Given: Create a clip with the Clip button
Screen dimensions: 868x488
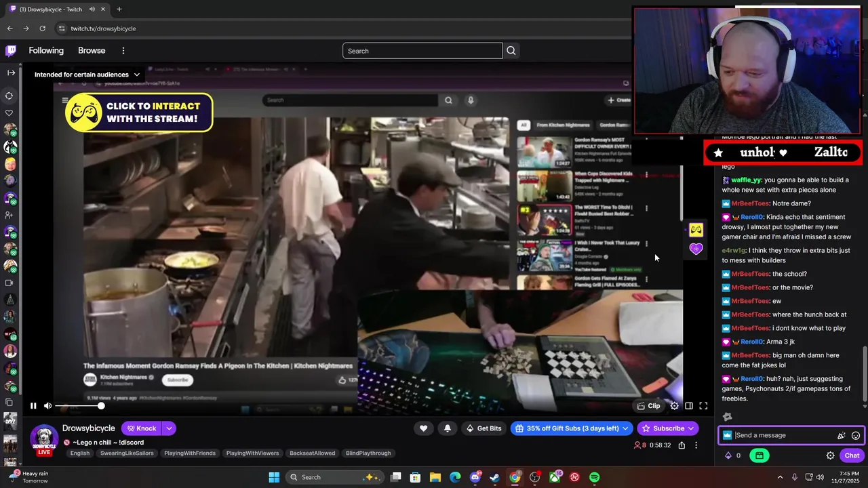Looking at the screenshot, I should pyautogui.click(x=649, y=406).
